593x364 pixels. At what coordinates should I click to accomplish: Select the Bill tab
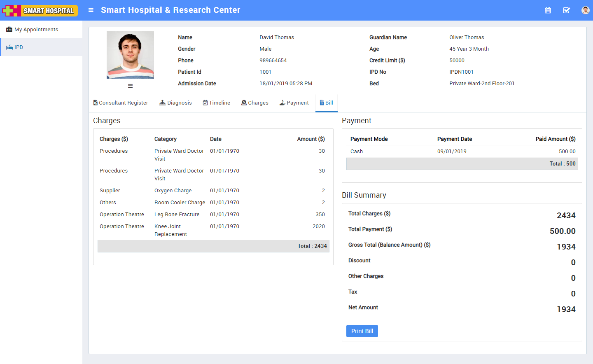327,103
